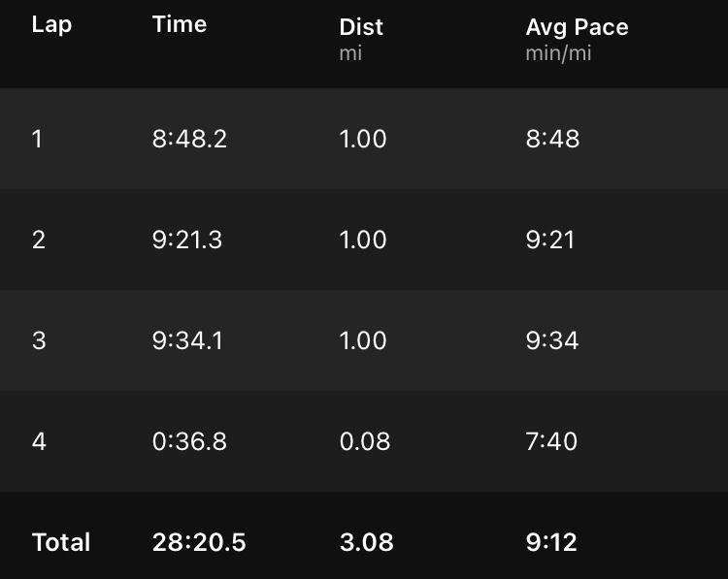
Task: Click the Lap column header
Action: point(51,25)
